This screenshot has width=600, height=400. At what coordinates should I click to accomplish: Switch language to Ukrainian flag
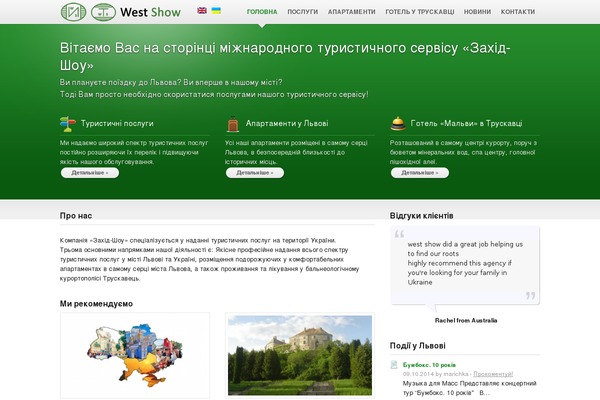point(216,11)
